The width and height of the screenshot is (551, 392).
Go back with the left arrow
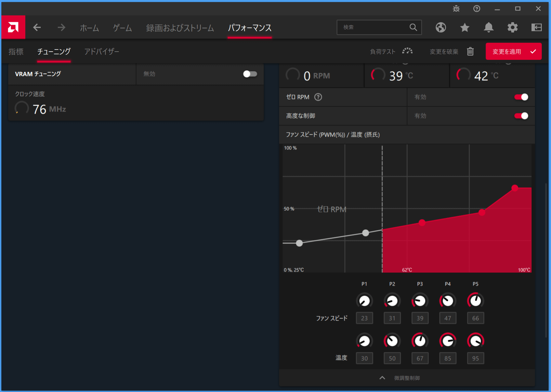37,27
